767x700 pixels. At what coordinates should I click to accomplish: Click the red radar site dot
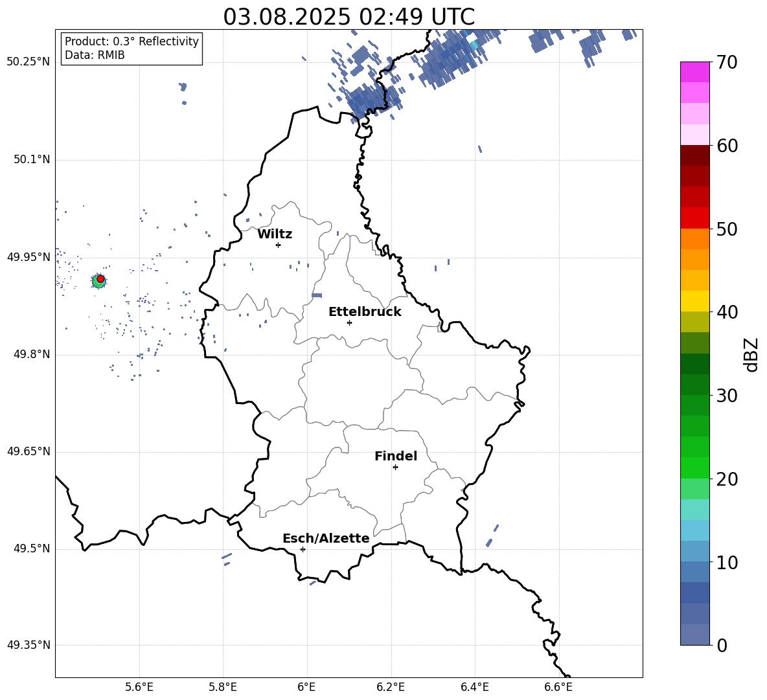click(x=100, y=279)
